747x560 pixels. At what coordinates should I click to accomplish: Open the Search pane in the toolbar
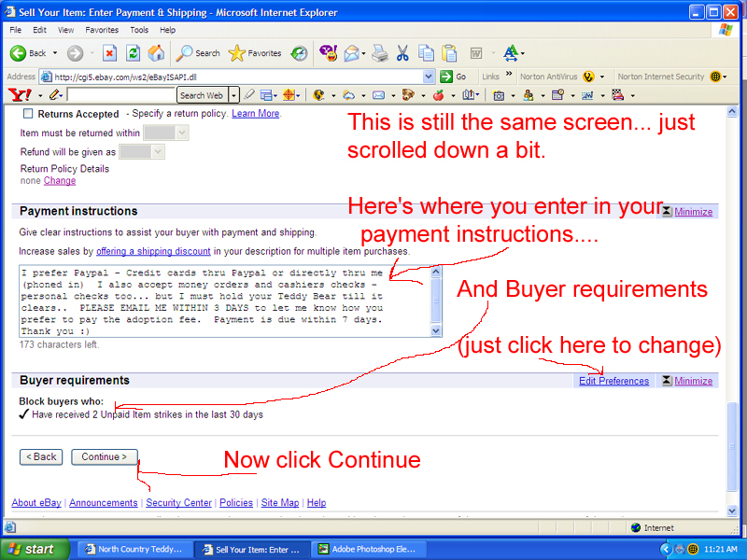pos(198,53)
